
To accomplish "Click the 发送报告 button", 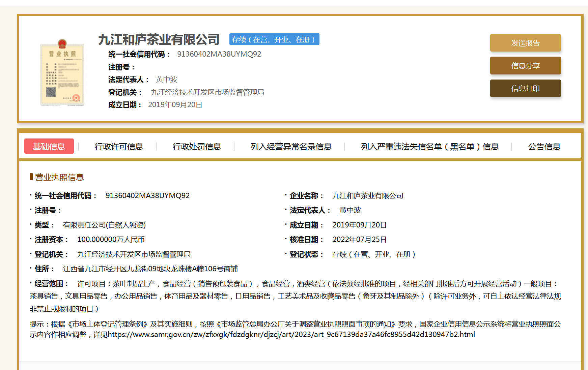I will [x=525, y=43].
